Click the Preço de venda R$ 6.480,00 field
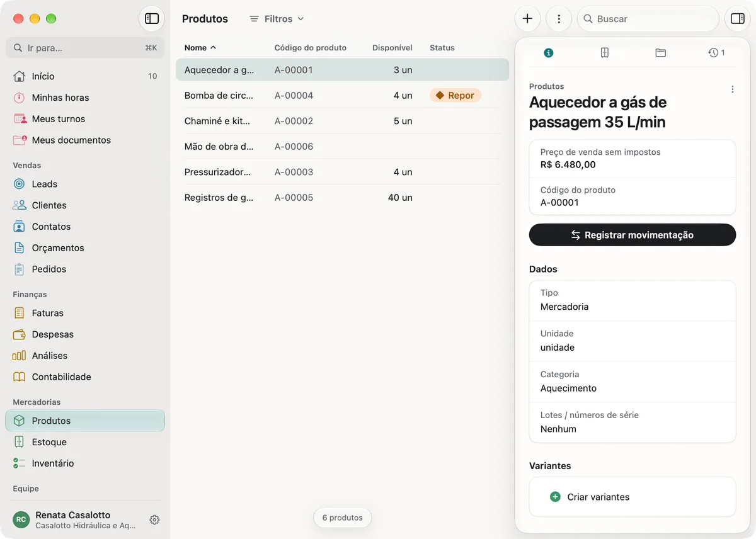The height and width of the screenshot is (539, 756). pos(633,159)
